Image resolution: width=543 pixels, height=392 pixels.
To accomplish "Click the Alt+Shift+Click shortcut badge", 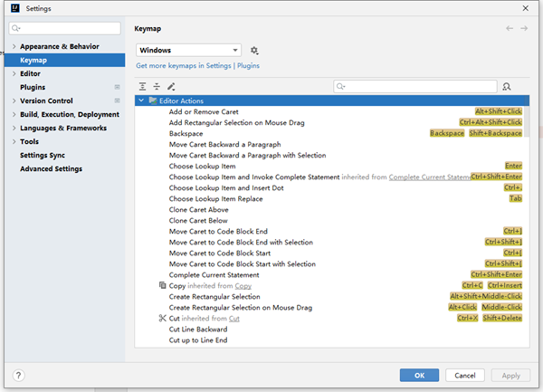I will coord(499,111).
